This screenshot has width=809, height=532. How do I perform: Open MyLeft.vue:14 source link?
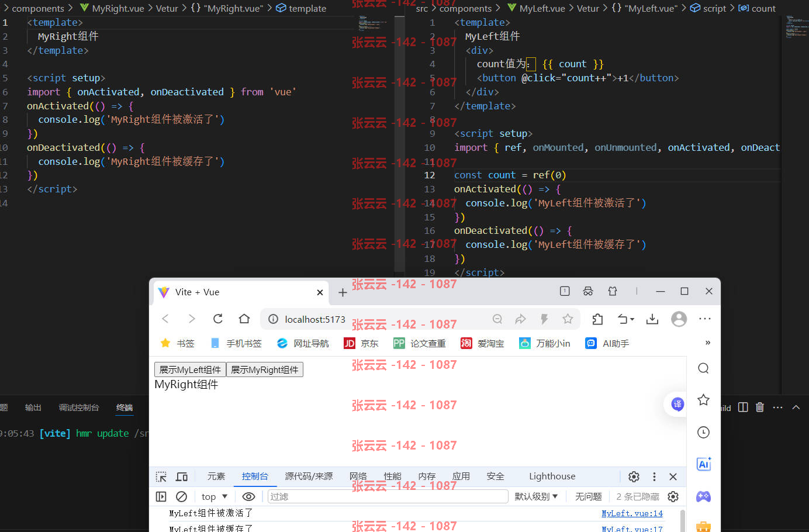click(x=632, y=513)
